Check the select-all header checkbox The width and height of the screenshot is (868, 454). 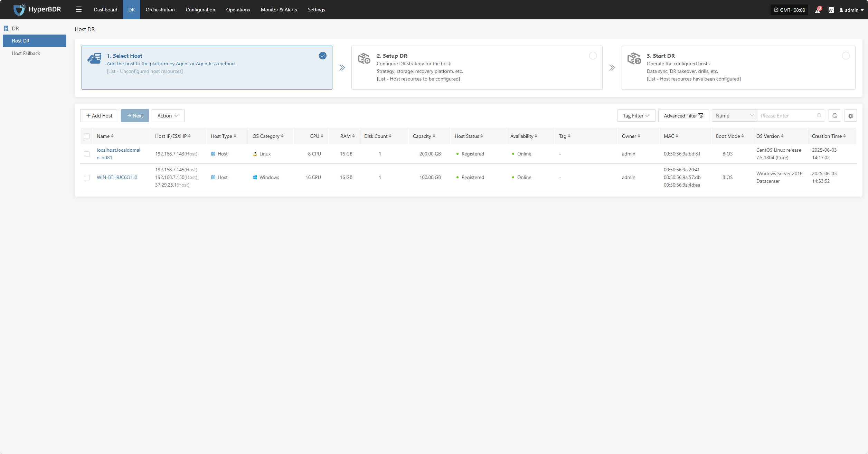(87, 136)
